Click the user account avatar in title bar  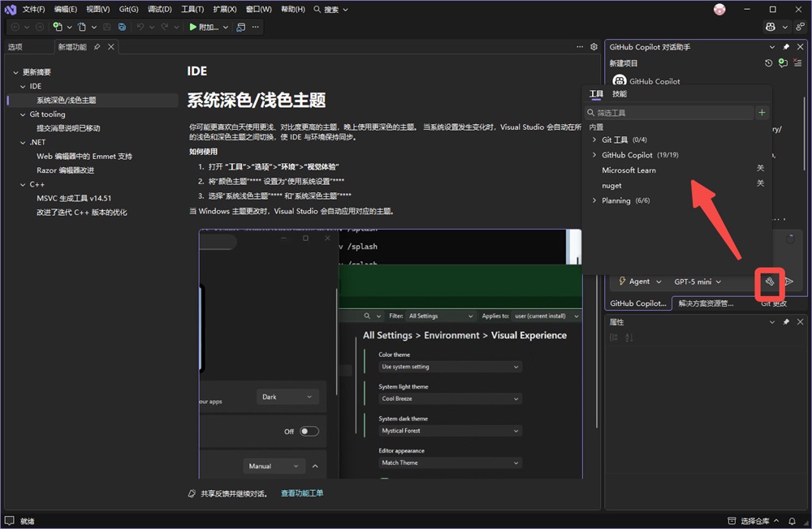point(719,9)
